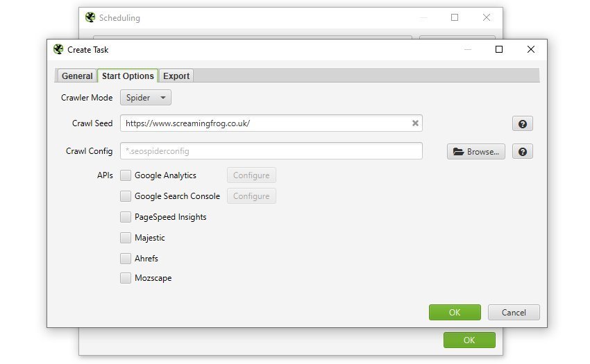Viewport: 590px width, 364px height.
Task: Tick the Google Search Console checkbox
Action: pos(126,196)
